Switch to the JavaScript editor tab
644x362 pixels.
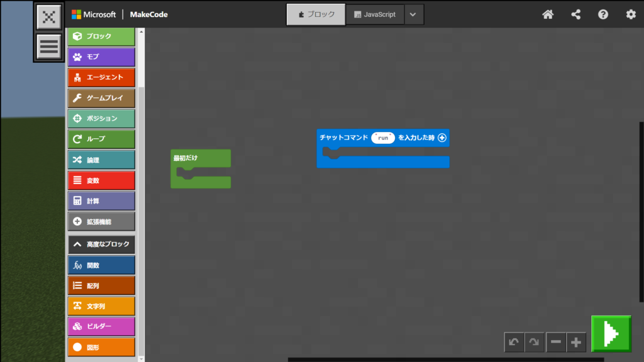375,14
